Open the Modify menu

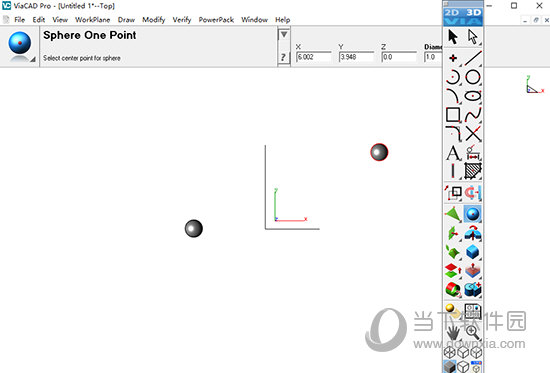(x=154, y=20)
